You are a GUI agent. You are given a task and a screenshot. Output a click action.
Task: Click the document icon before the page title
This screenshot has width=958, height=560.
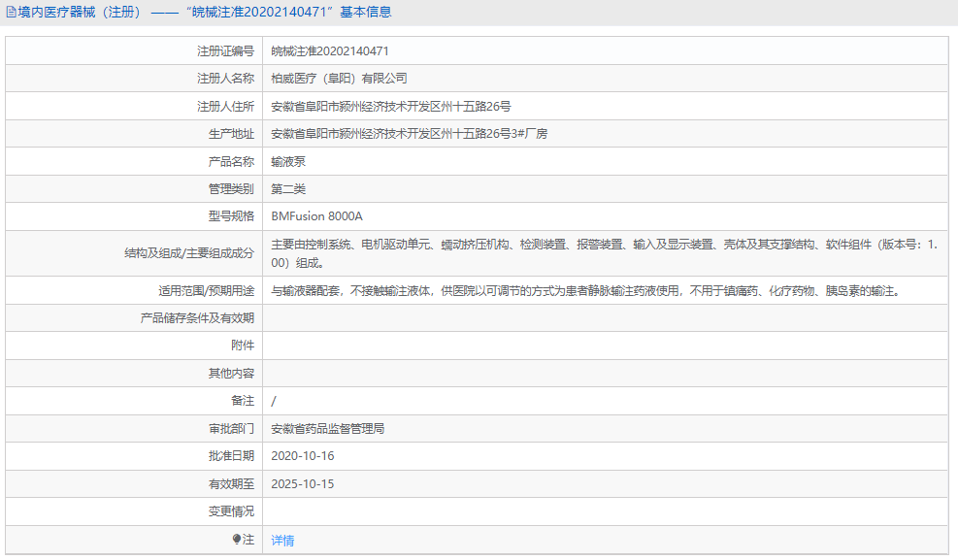pyautogui.click(x=10, y=11)
